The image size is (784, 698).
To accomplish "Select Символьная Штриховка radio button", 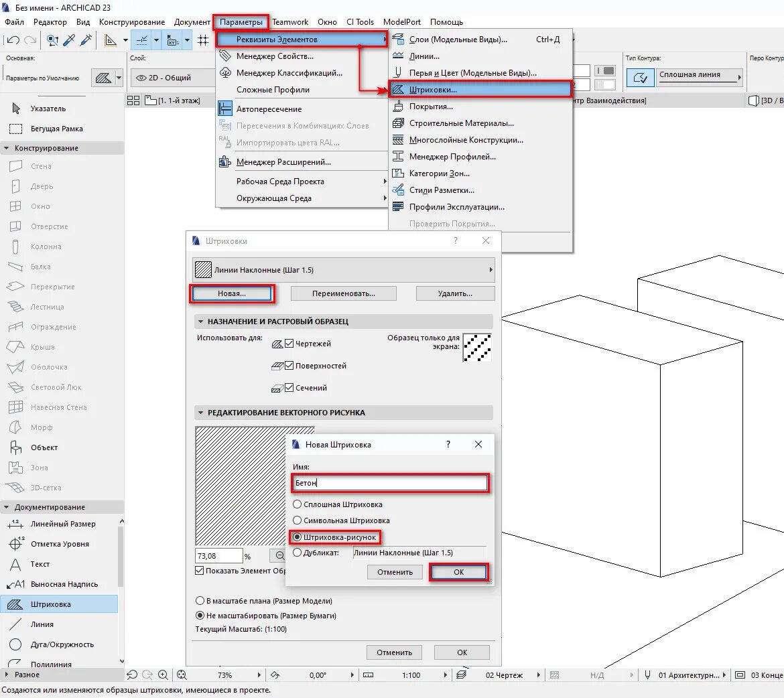I will click(x=297, y=520).
